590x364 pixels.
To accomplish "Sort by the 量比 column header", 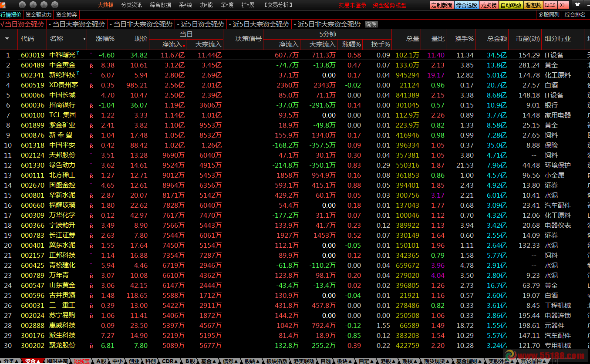I will [x=438, y=39].
